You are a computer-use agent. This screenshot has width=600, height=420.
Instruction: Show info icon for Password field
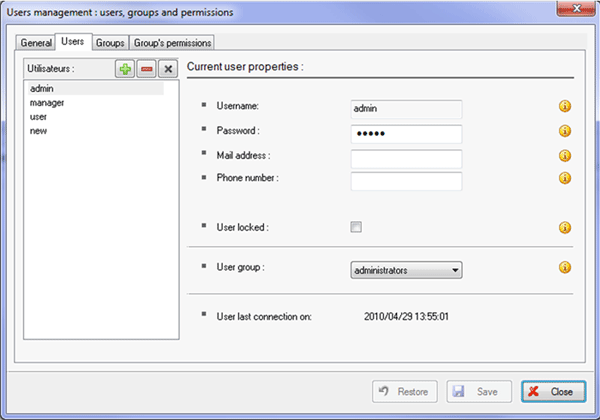click(x=565, y=131)
